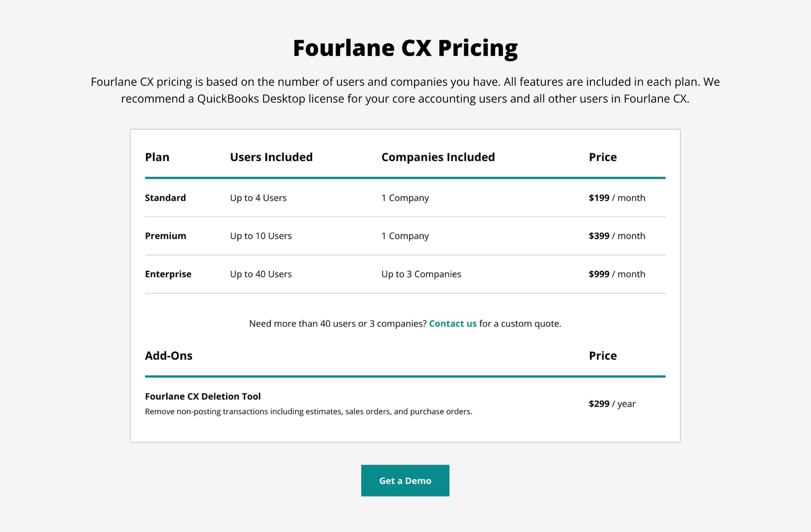Image resolution: width=811 pixels, height=532 pixels.
Task: Click the custom quote sentence
Action: tap(405, 324)
